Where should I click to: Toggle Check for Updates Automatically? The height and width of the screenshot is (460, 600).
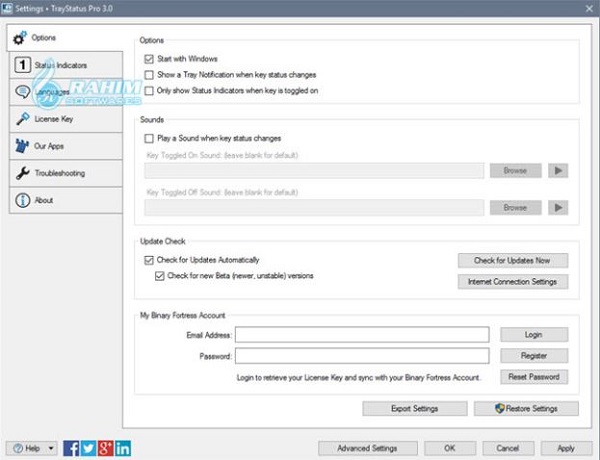(x=149, y=260)
